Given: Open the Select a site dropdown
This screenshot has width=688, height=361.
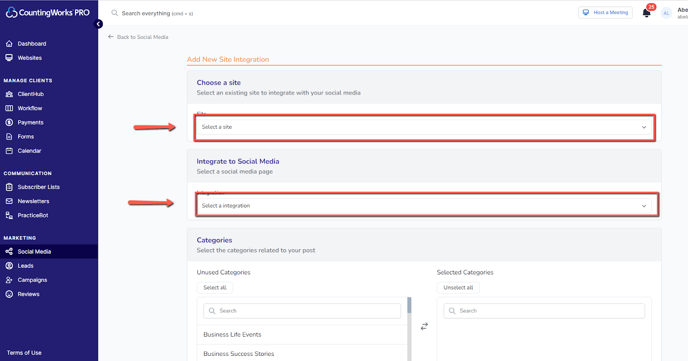Looking at the screenshot, I should pyautogui.click(x=424, y=127).
